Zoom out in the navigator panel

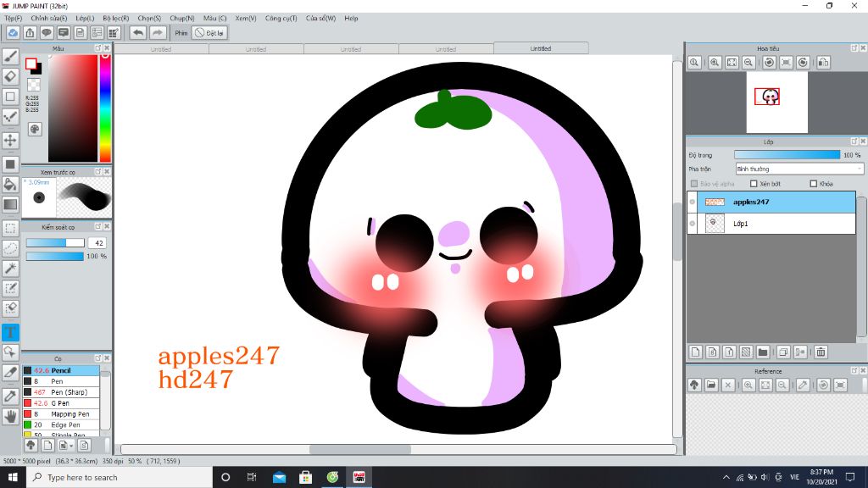point(748,63)
